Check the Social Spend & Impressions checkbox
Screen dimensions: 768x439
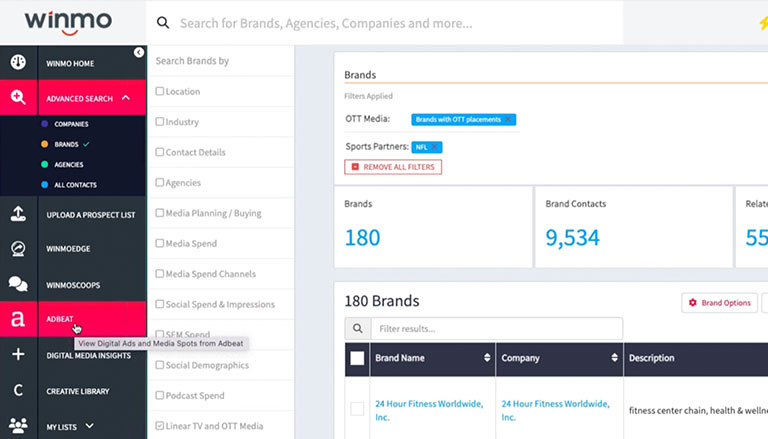pyautogui.click(x=160, y=304)
